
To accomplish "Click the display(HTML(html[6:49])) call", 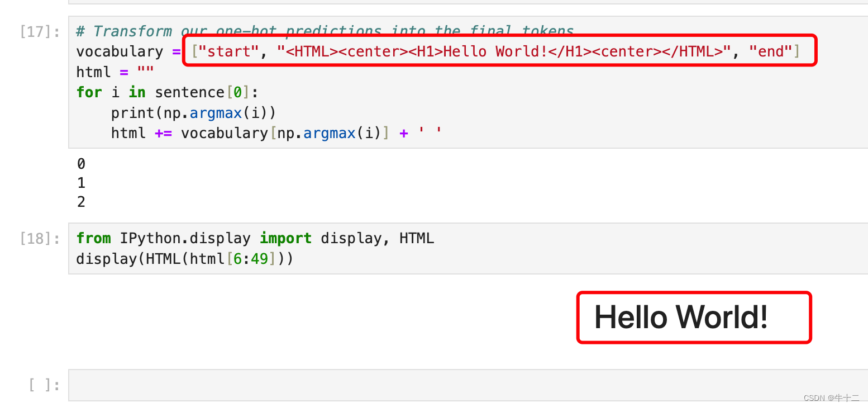I will [184, 258].
